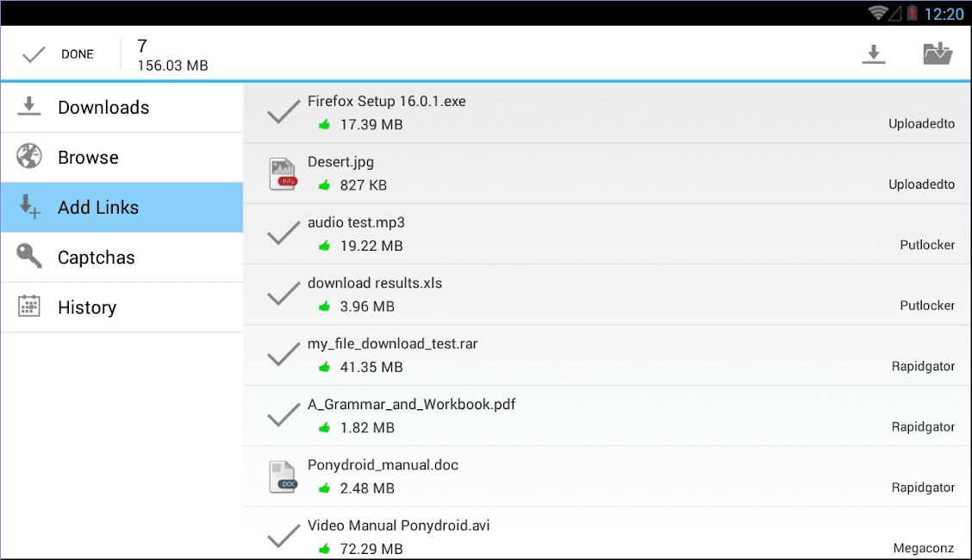Click green thumbs-up icon beside 17.39 MB
This screenshot has height=560, width=972.
[324, 125]
